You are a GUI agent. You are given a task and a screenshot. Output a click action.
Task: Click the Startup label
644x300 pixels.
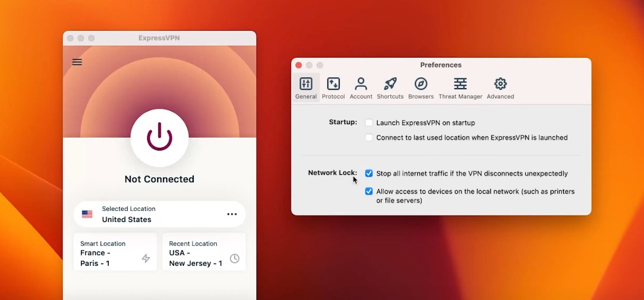[343, 122]
